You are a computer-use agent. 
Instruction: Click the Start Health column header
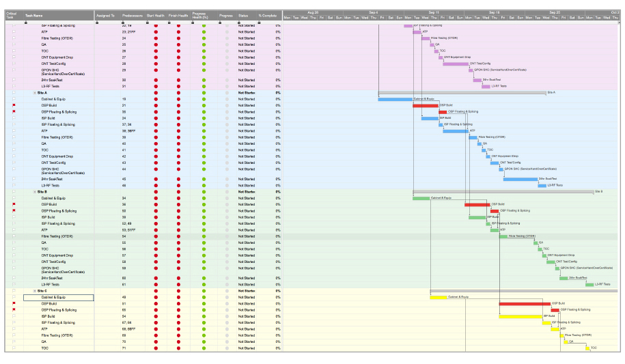coord(156,14)
